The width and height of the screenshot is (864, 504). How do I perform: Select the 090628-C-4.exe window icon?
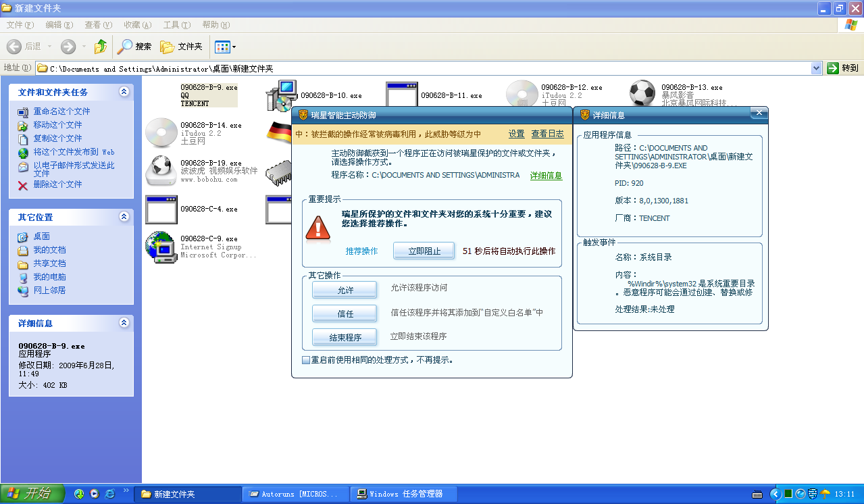click(x=161, y=209)
